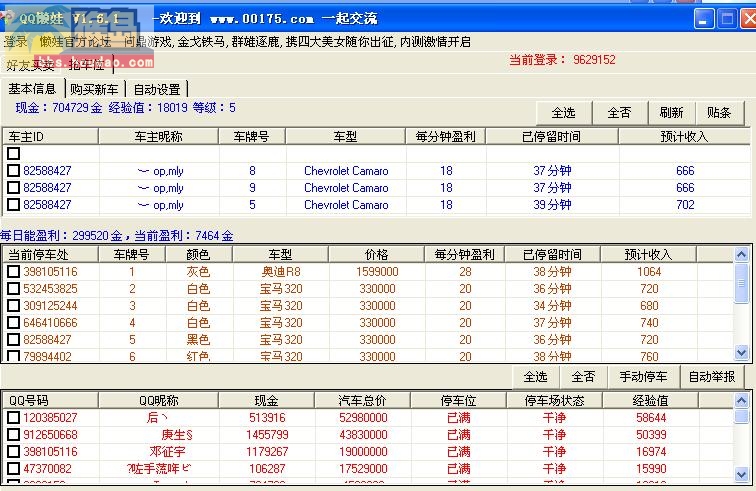Open 懒娃官方论坛 menu item

click(x=75, y=42)
